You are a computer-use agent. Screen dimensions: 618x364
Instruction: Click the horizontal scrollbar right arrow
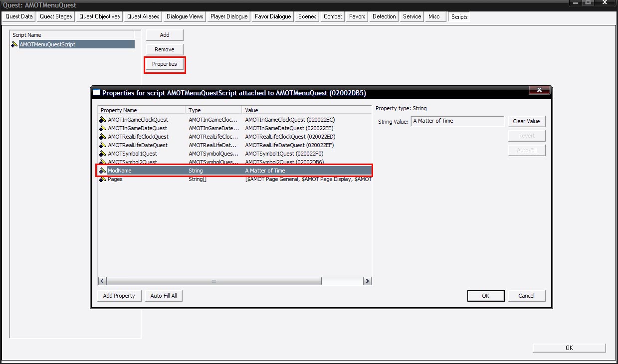(367, 281)
